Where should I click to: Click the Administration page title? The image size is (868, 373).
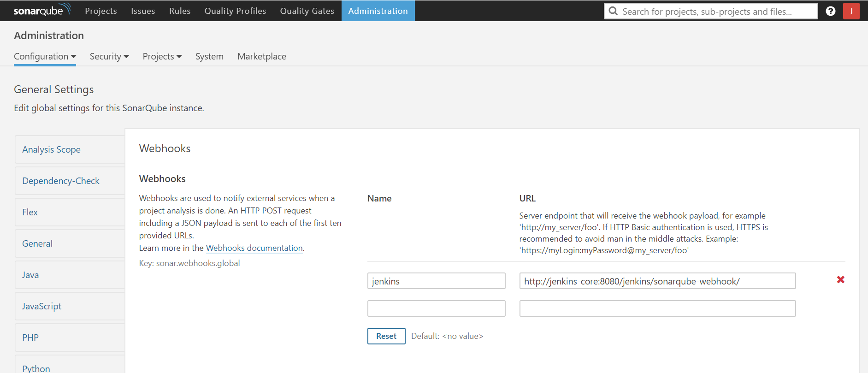pyautogui.click(x=49, y=36)
